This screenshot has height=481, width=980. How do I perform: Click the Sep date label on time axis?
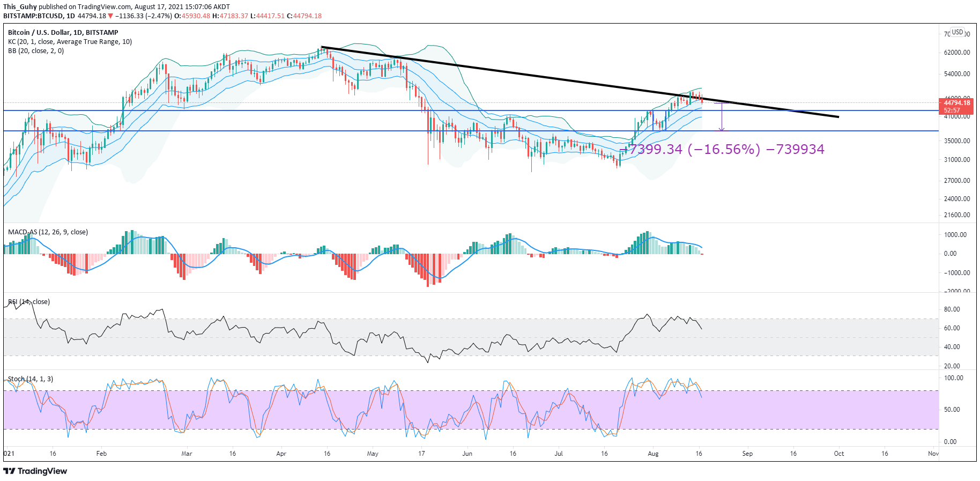747,454
